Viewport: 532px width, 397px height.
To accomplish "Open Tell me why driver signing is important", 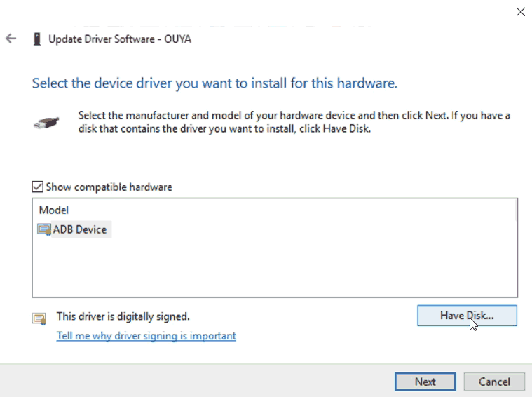I will point(146,336).
